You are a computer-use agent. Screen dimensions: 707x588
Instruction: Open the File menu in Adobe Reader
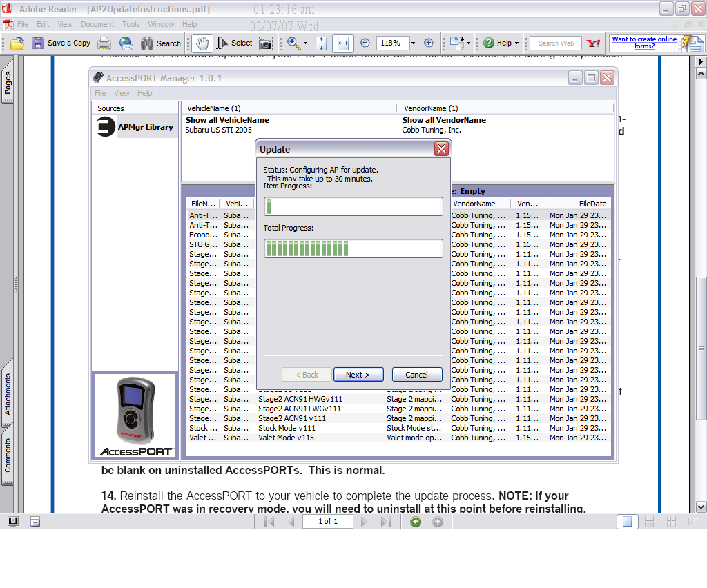point(23,24)
